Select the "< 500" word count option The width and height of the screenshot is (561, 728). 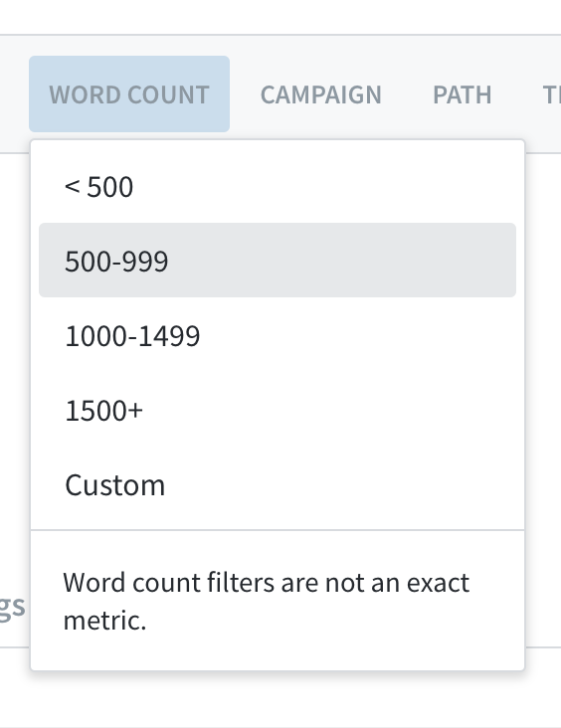click(x=278, y=186)
